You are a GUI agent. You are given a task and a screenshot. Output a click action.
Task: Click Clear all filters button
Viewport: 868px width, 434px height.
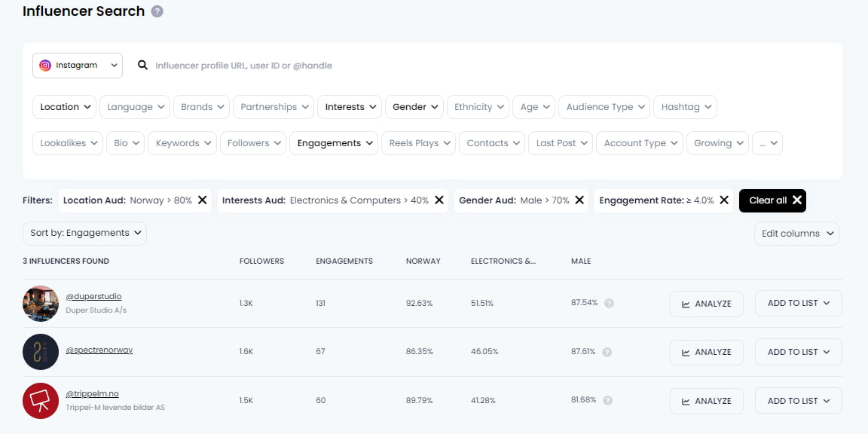coord(772,200)
